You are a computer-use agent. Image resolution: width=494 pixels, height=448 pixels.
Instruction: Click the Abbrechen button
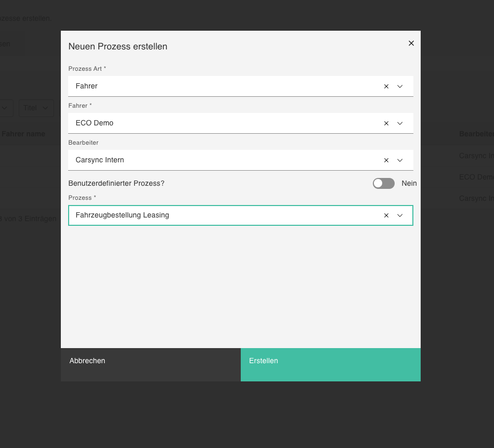tap(151, 365)
